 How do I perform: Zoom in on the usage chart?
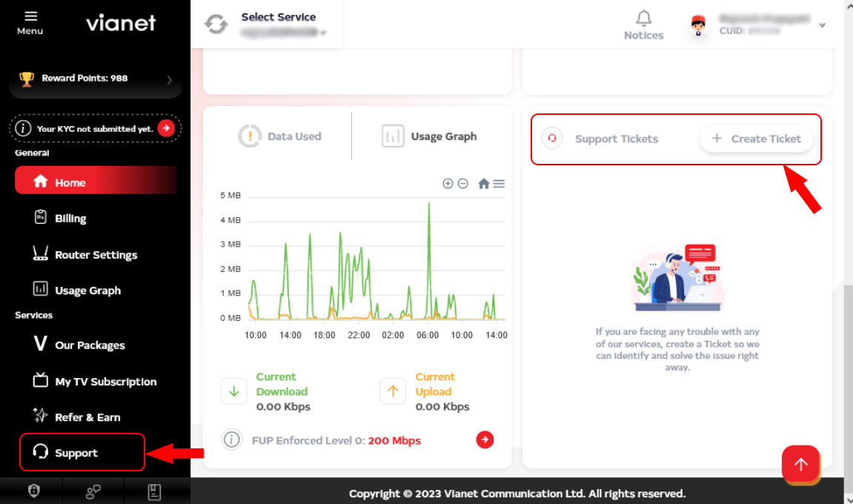click(448, 184)
